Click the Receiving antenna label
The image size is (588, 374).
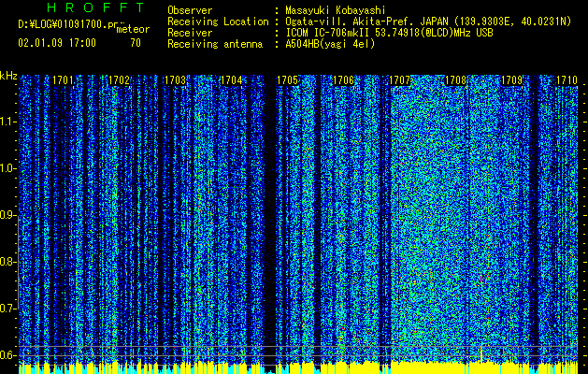pos(215,44)
